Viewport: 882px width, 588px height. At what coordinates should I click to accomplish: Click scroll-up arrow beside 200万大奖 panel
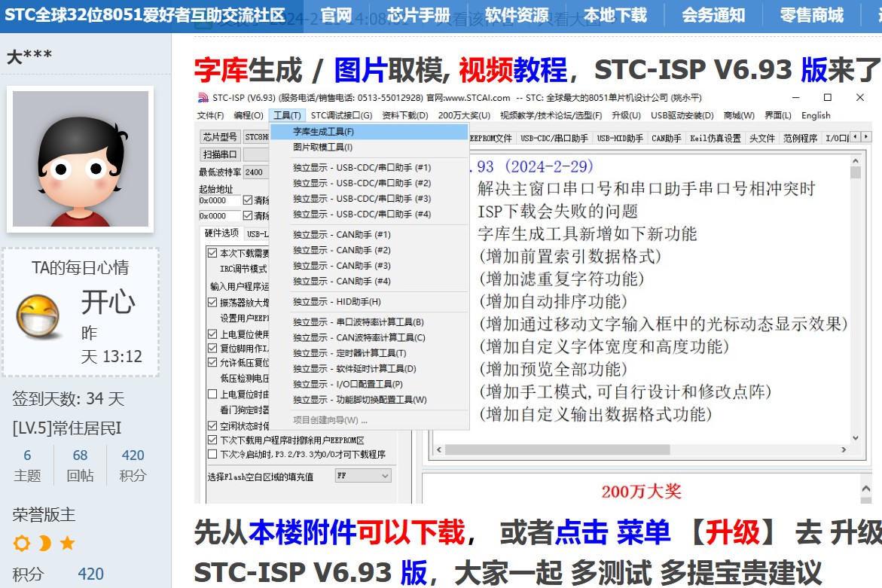pos(865,489)
